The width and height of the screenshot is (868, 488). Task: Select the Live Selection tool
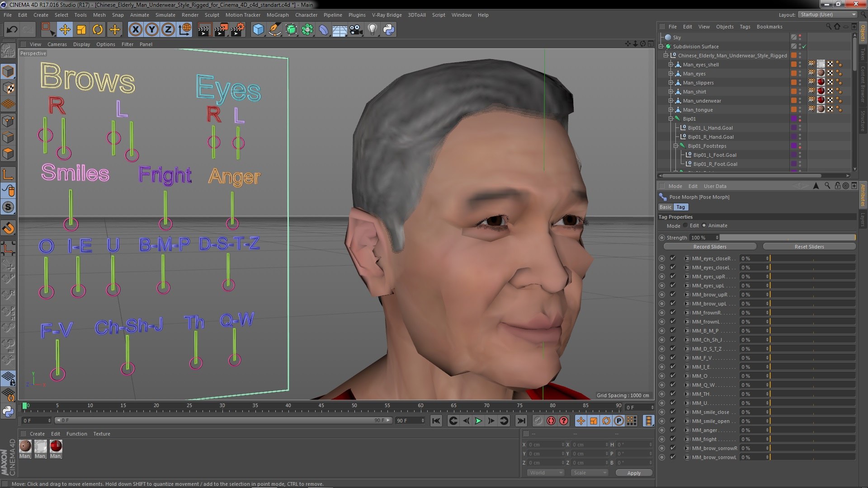48,30
